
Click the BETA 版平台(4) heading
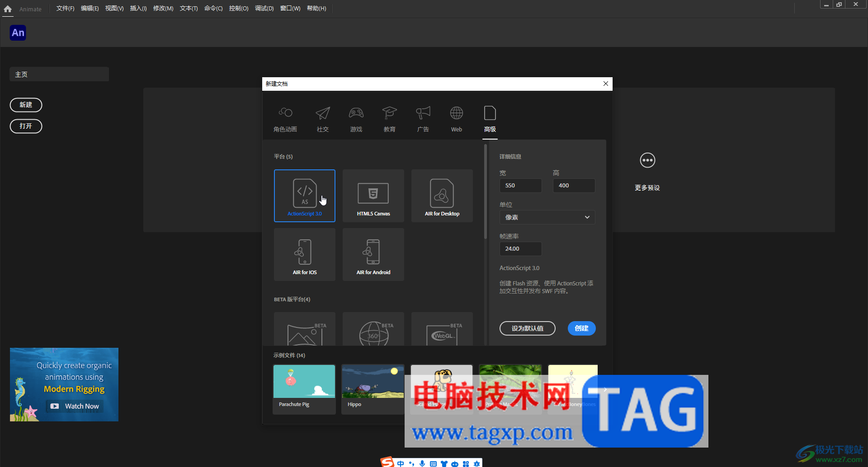(292, 299)
